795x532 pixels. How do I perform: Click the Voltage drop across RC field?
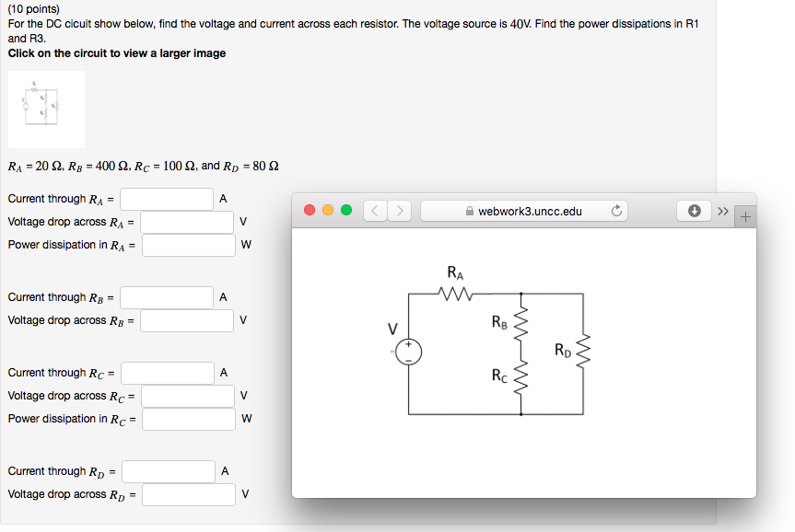pos(188,396)
